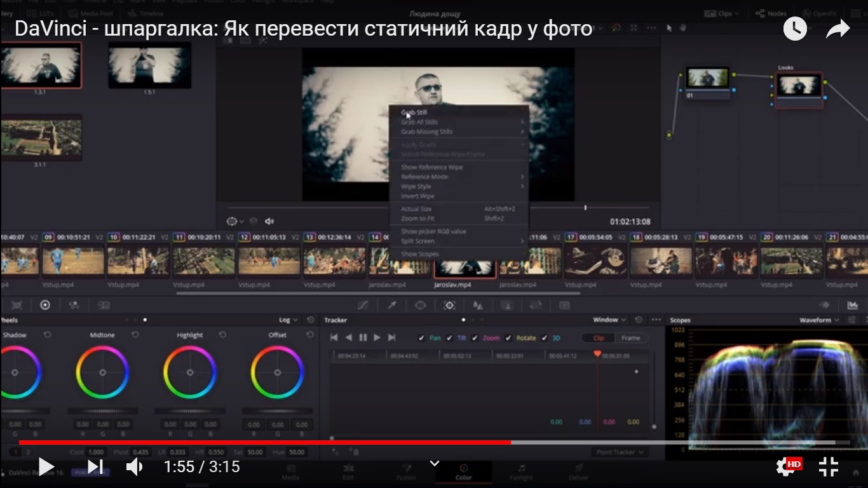Open the Window dropdown in Tracker
The height and width of the screenshot is (488, 868).
pos(609,320)
